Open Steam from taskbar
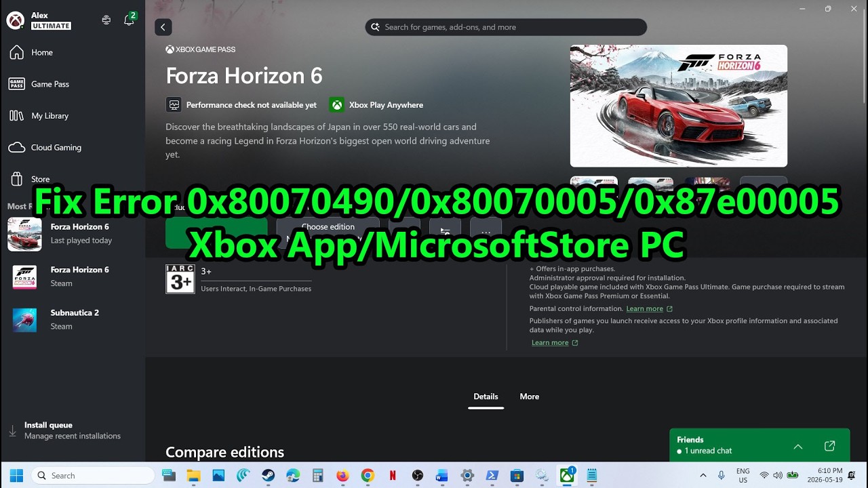 (269, 476)
